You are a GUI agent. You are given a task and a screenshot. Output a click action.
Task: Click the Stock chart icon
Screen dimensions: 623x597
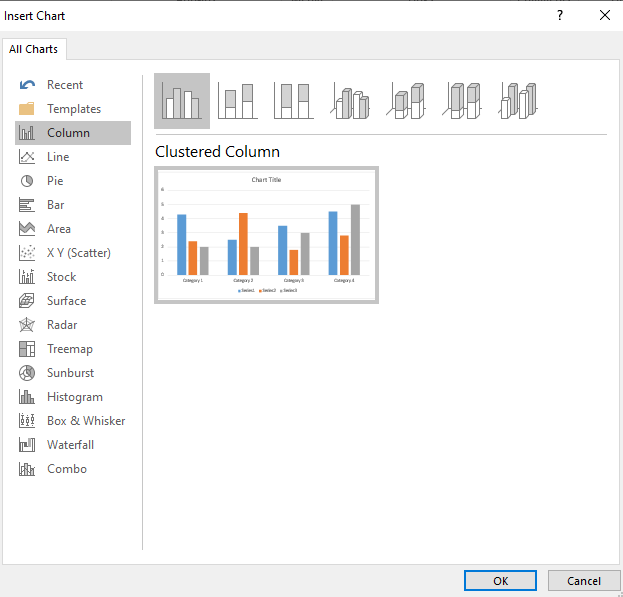(x=27, y=277)
